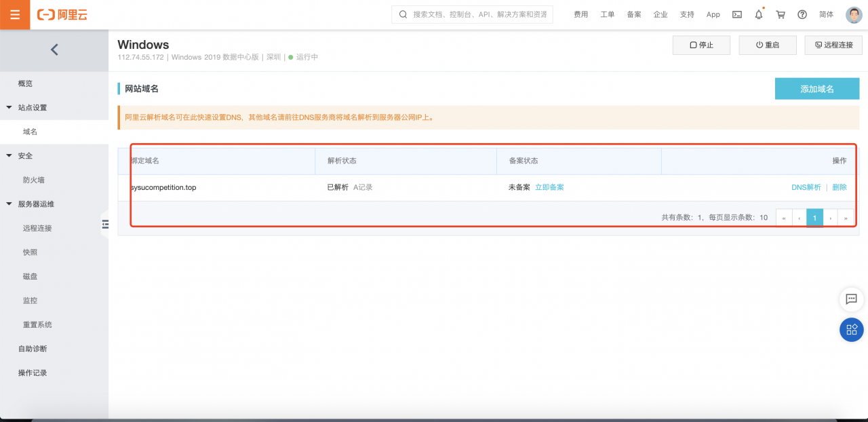Switch to the 备案 menu item
868x422 pixels.
pos(633,14)
